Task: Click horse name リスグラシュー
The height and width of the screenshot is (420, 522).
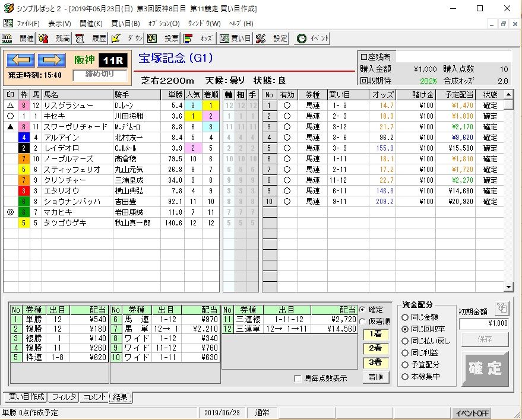Action: pos(68,106)
